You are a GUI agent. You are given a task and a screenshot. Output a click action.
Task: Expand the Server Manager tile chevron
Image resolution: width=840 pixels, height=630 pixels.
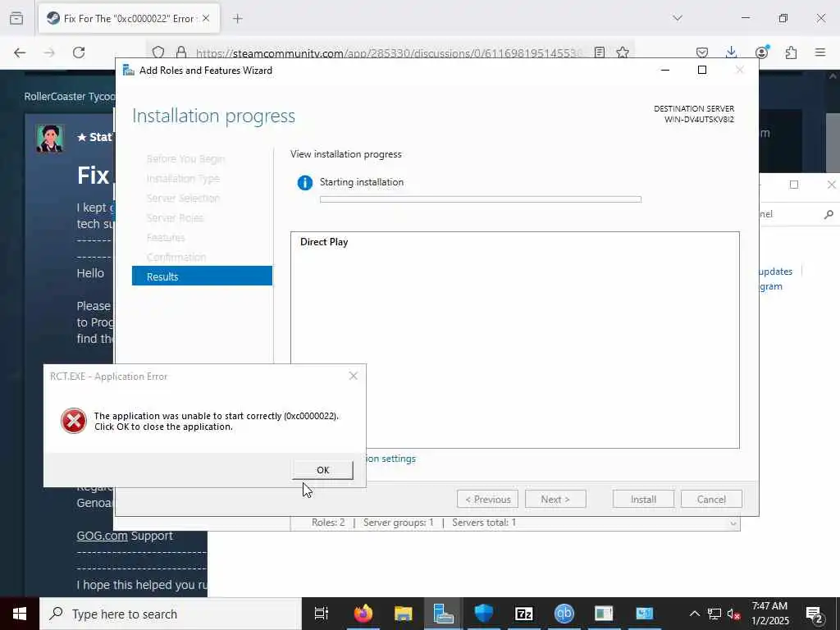[733, 523]
